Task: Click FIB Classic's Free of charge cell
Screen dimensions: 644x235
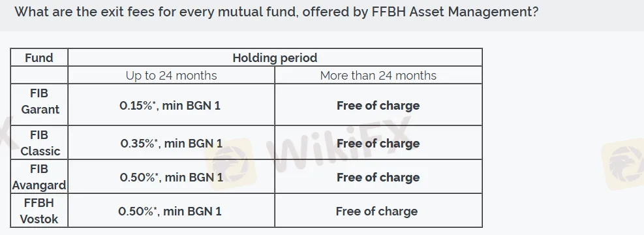Action: (378, 144)
